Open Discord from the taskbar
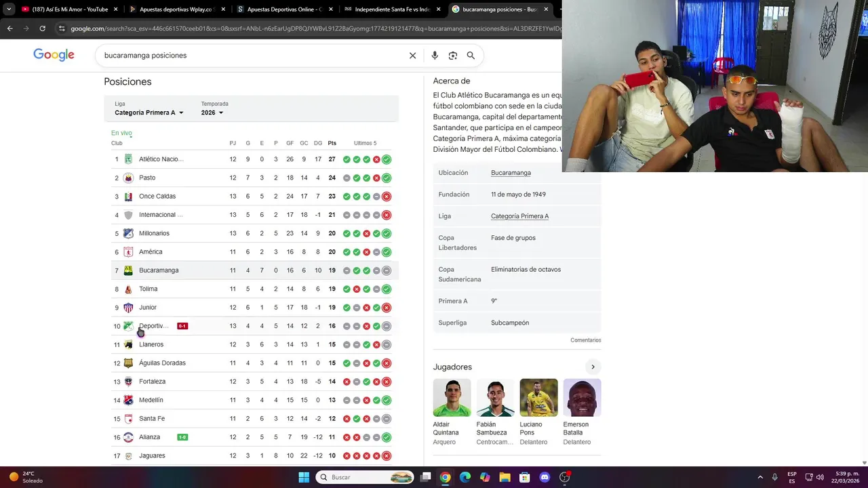The height and width of the screenshot is (488, 868). [x=545, y=477]
